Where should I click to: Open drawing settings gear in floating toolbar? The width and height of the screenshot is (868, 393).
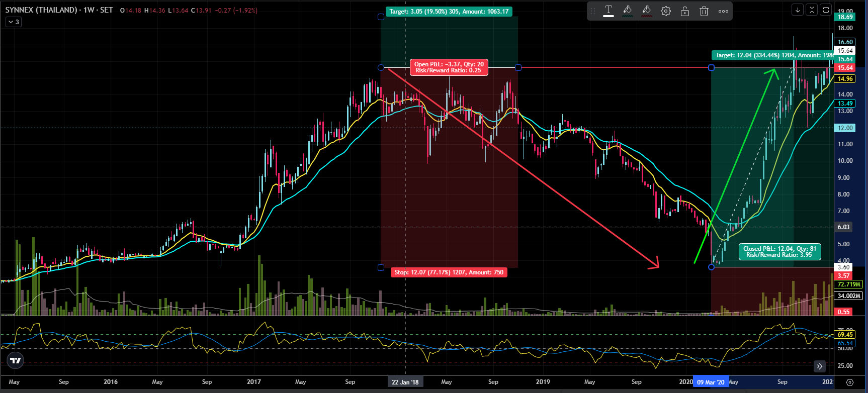666,11
